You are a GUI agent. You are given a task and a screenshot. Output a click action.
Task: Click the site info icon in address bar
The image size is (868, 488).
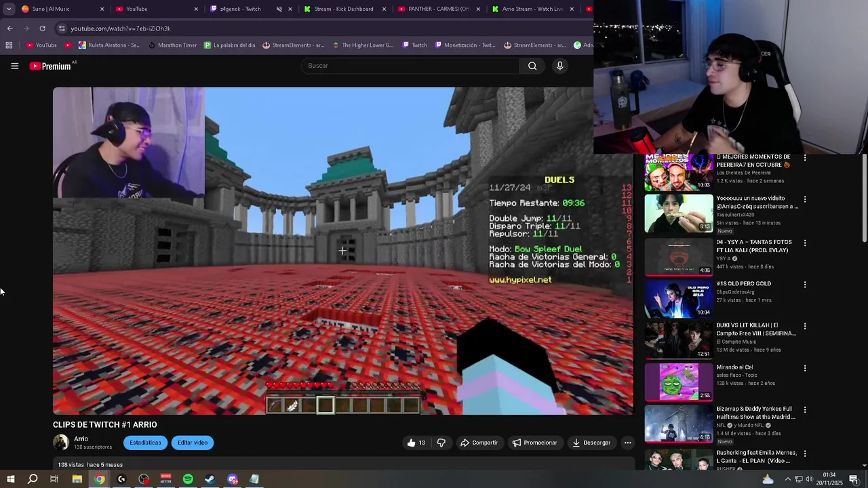(x=62, y=28)
